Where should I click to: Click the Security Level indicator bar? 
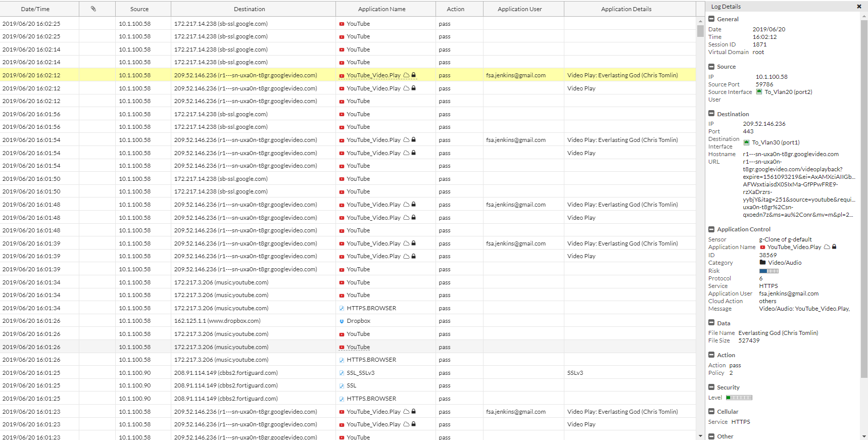(x=739, y=398)
